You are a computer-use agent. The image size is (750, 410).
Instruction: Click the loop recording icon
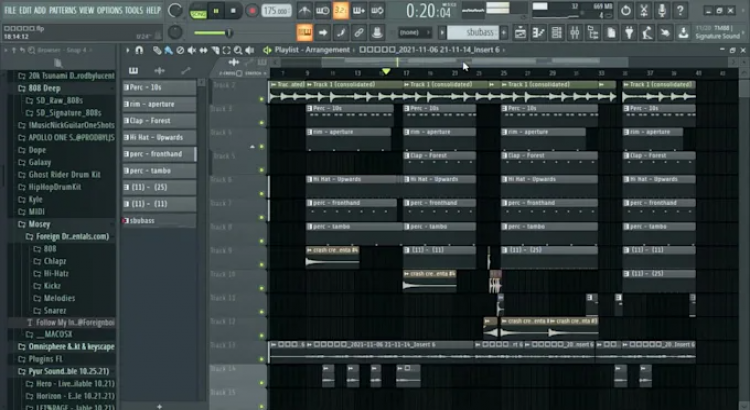377,10
